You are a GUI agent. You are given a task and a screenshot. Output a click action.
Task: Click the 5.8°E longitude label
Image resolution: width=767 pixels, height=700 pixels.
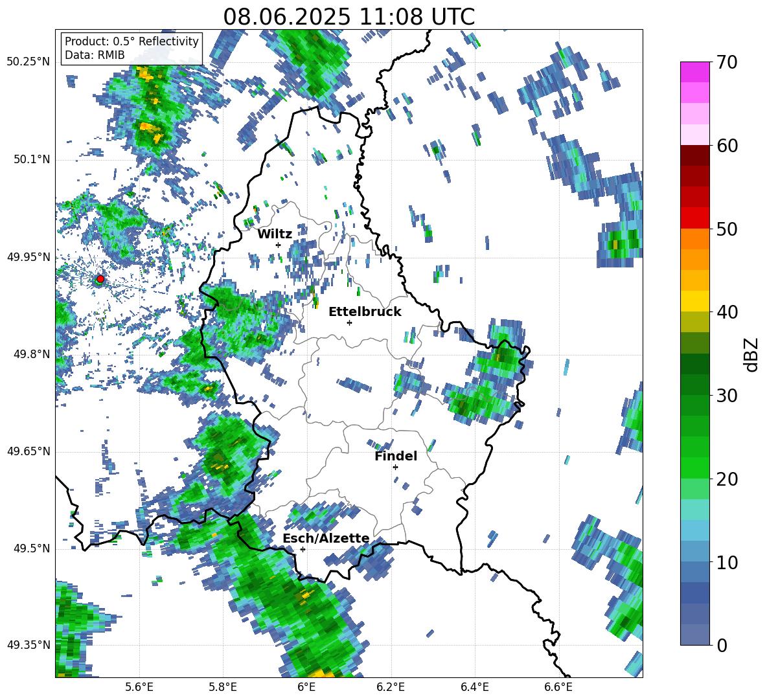(x=223, y=688)
